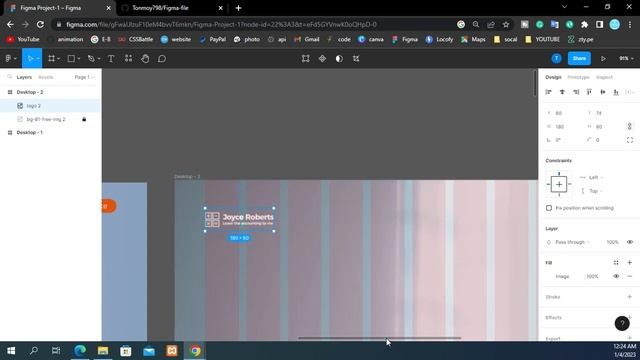The image size is (640, 360).
Task: Click the independent corners icon
Action: click(630, 140)
